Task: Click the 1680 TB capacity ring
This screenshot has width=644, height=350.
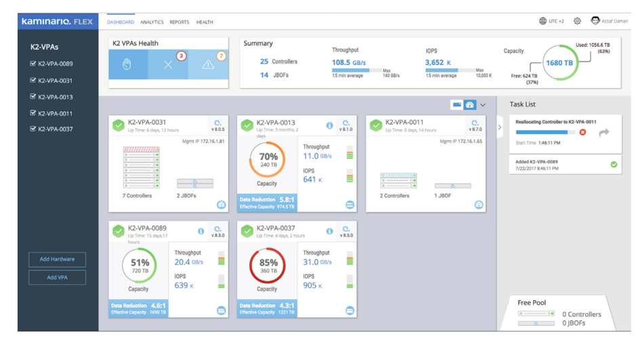Action: pos(559,63)
